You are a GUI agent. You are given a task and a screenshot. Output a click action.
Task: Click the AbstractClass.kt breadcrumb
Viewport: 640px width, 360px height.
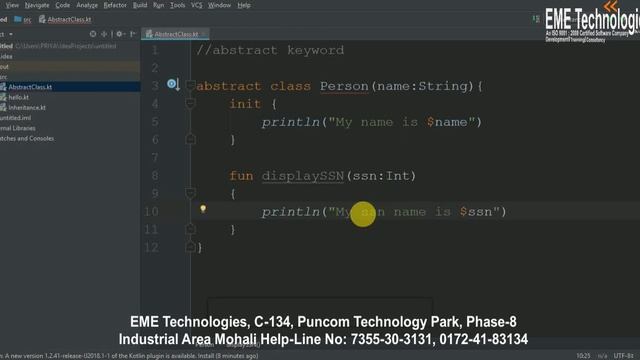(x=65, y=19)
